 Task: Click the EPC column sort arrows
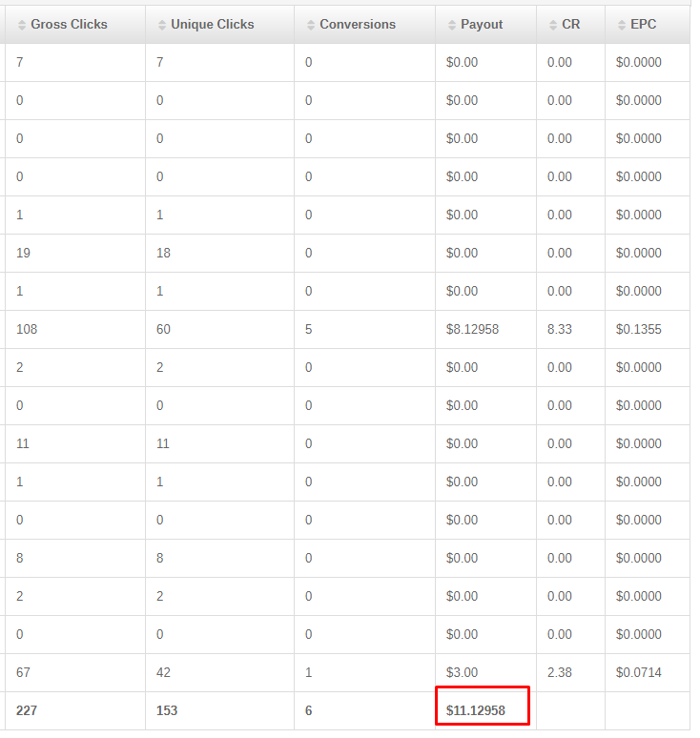tap(622, 25)
